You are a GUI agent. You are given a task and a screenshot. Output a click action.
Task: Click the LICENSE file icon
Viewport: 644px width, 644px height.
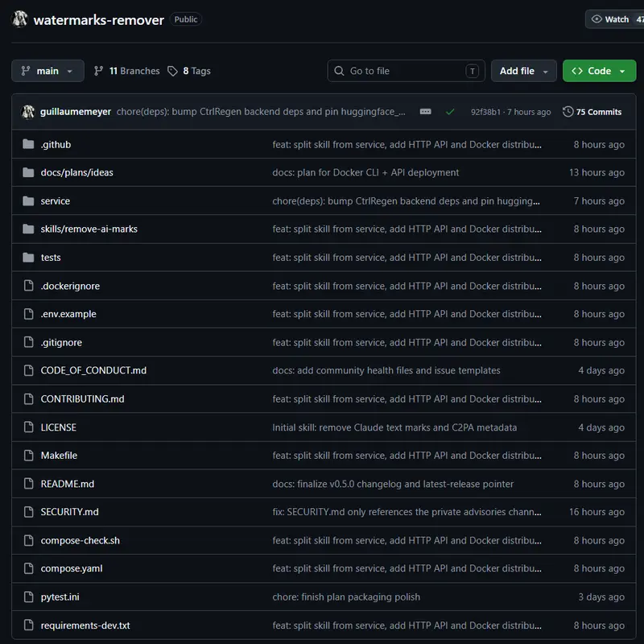pos(28,427)
